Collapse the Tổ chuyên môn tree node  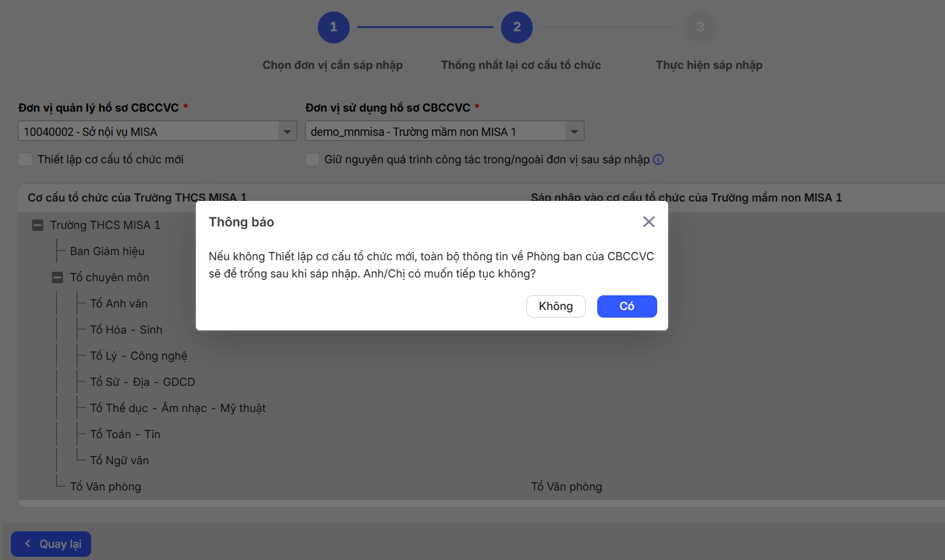57,277
